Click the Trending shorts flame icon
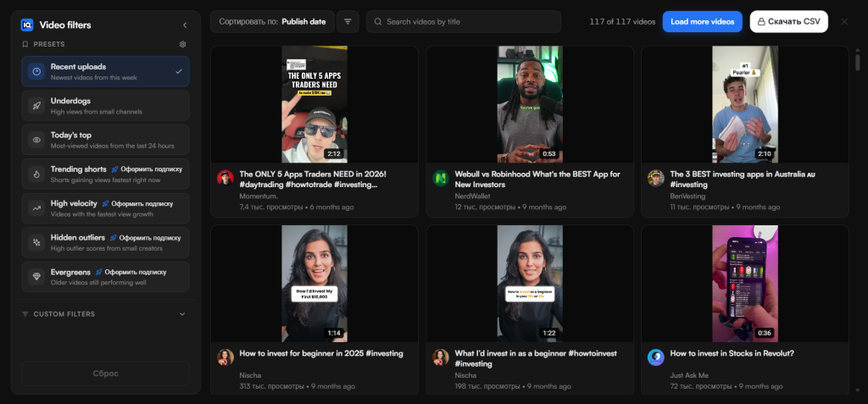 pyautogui.click(x=36, y=174)
